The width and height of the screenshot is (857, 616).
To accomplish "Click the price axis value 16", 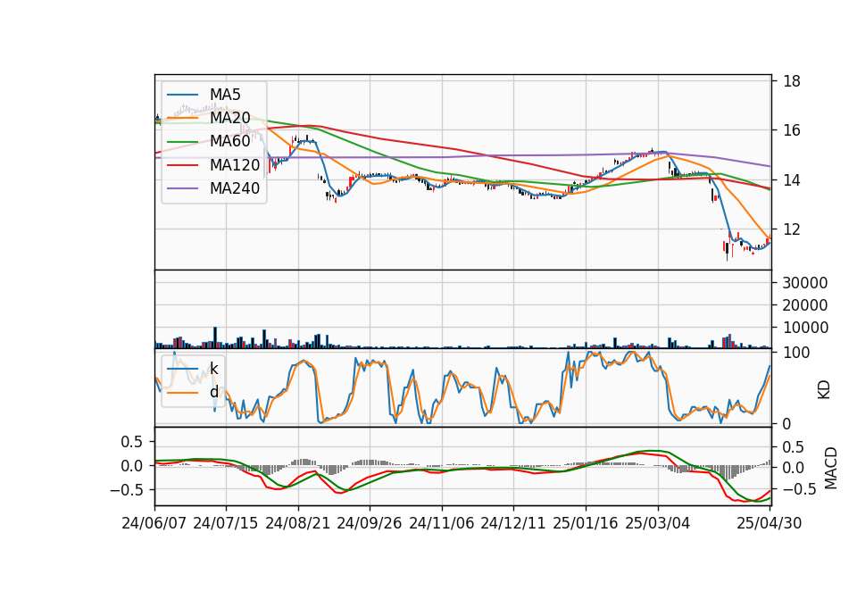I will [792, 130].
